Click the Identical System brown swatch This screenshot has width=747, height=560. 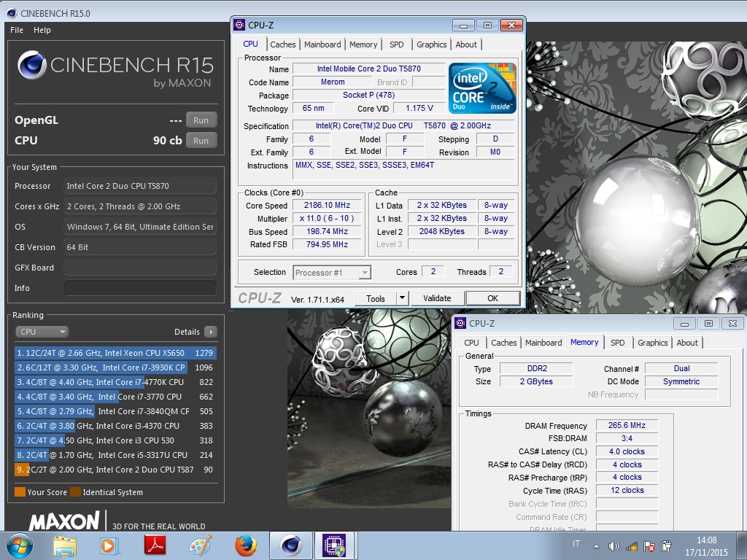coord(75,492)
